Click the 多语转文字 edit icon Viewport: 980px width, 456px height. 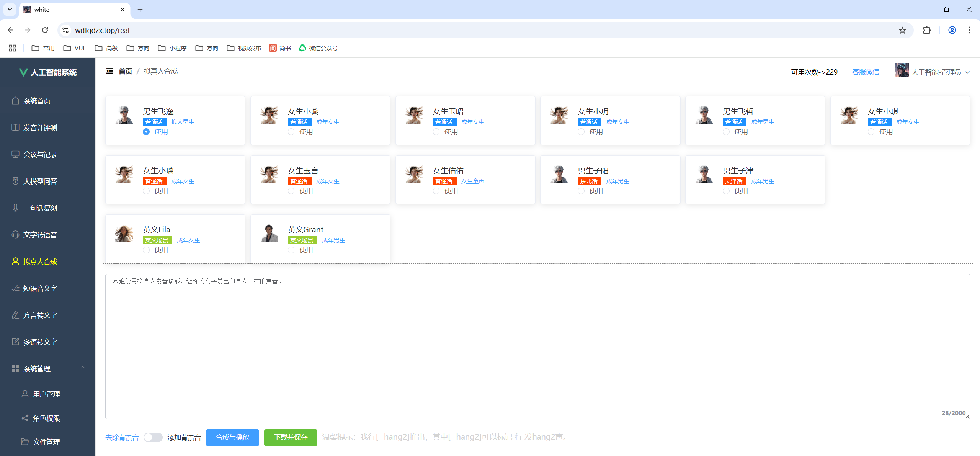(x=15, y=342)
